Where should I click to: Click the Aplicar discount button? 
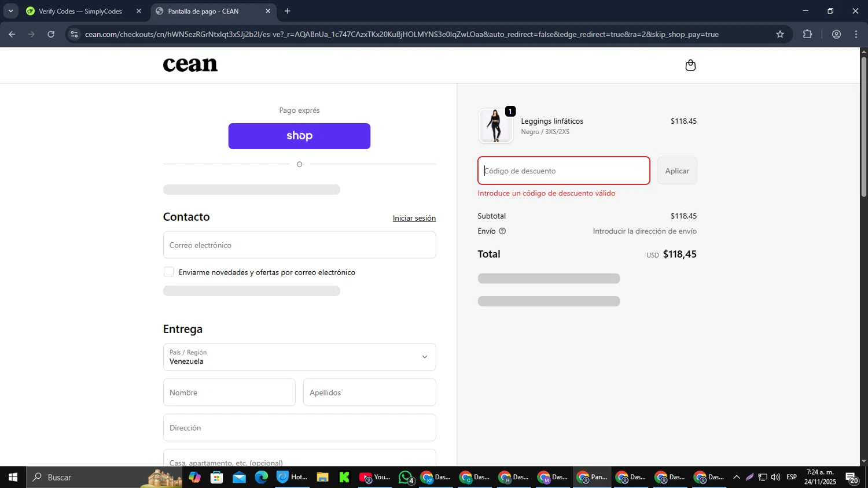pos(677,171)
